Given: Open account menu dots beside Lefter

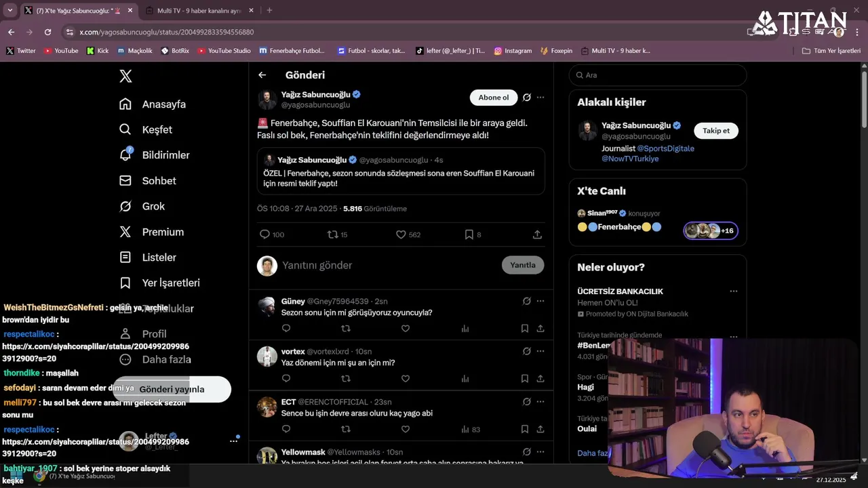Looking at the screenshot, I should pos(233,441).
